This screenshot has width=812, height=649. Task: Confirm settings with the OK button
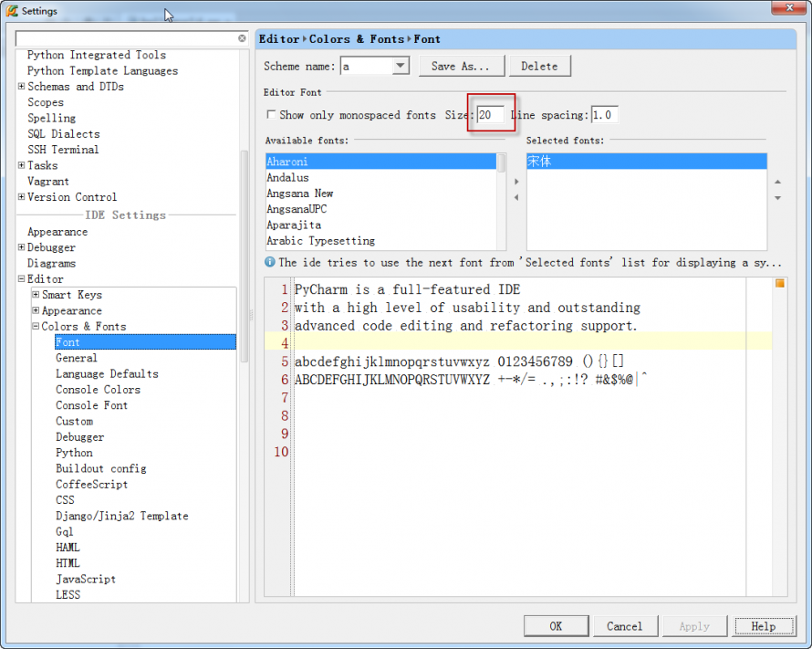pos(556,626)
